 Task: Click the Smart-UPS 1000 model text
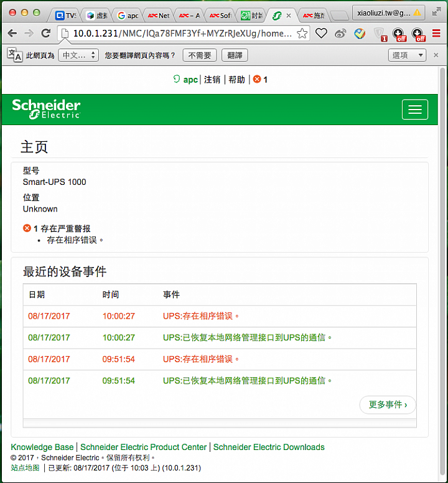pos(55,182)
